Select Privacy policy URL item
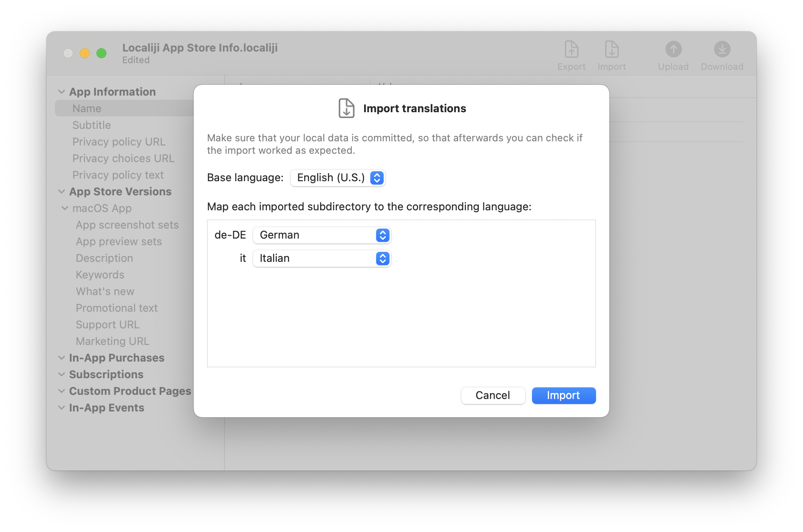This screenshot has width=803, height=532. (119, 141)
